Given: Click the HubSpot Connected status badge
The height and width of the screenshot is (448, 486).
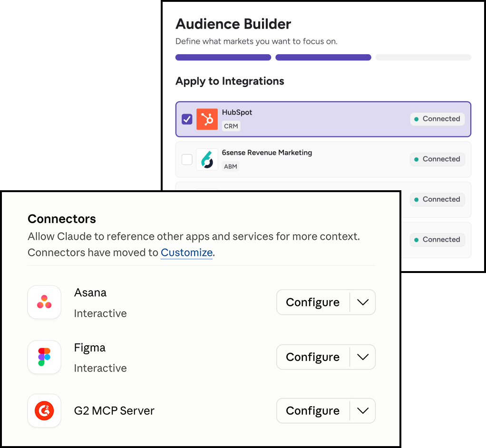Looking at the screenshot, I should pyautogui.click(x=437, y=119).
